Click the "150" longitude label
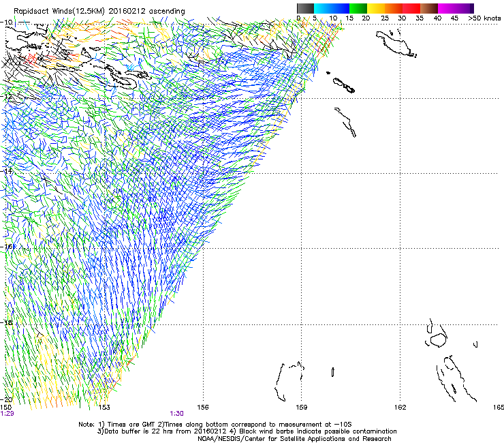Viewport: 504px width, 443px height. point(5,408)
